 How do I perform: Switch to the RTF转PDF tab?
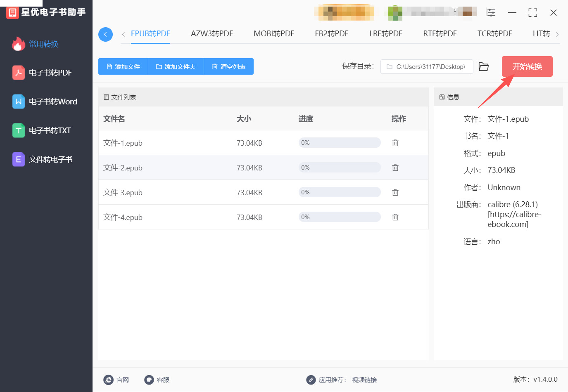click(440, 34)
